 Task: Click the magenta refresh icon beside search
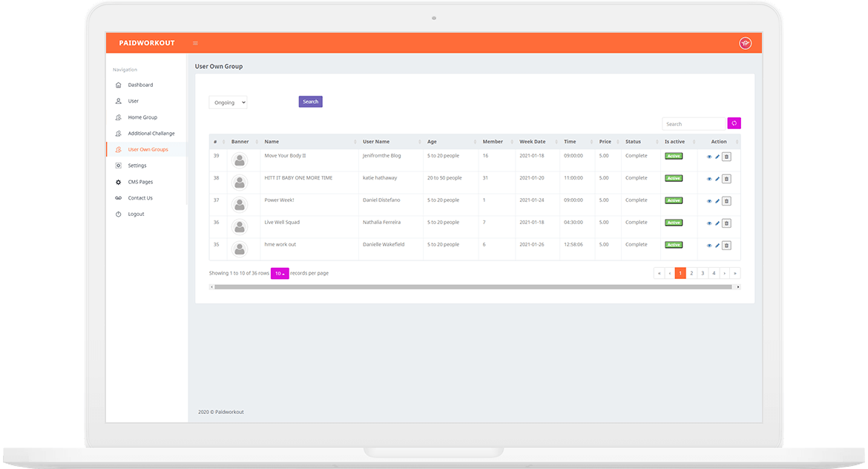[734, 123]
